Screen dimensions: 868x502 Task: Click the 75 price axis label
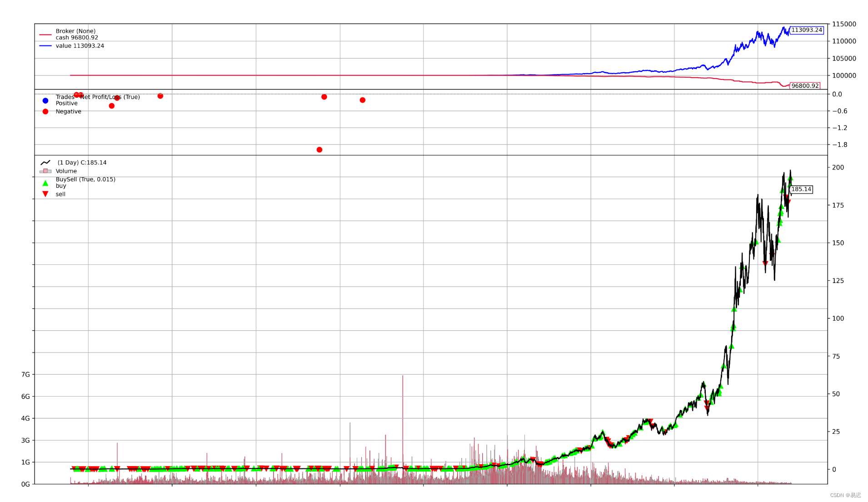(x=836, y=357)
